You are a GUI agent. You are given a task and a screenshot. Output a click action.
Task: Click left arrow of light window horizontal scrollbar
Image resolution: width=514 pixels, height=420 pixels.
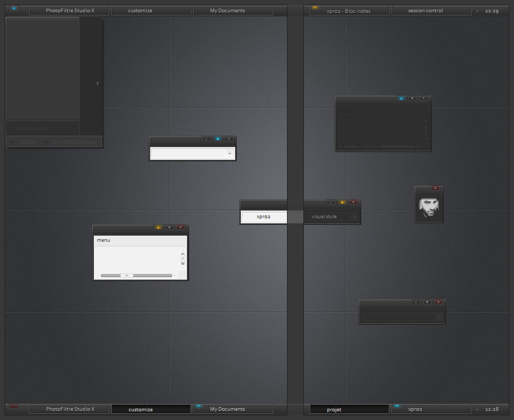click(98, 276)
